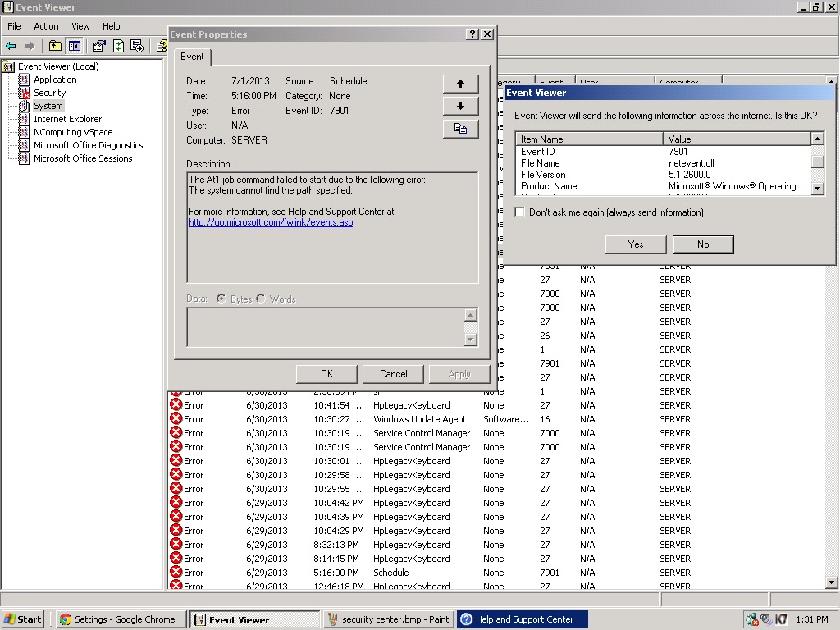The image size is (840, 630).
Task: Open the go.microsoft.com events.asp link
Action: pos(271,222)
